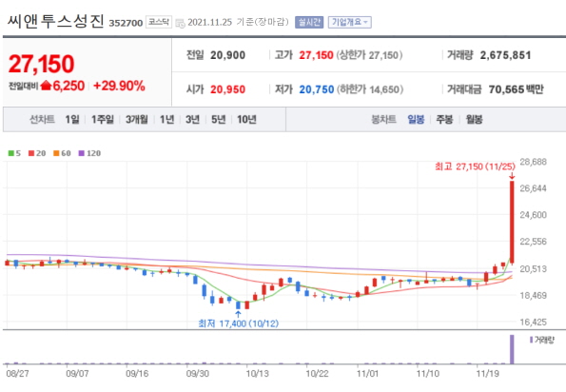Switch to the 월봉 monthly candle chart
Image resolution: width=566 pixels, height=392 pixels.
pos(474,119)
